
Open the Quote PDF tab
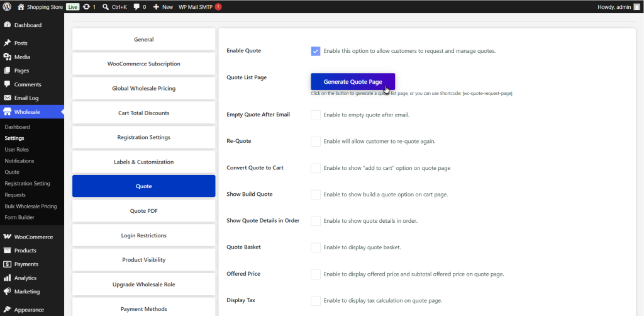coord(144,211)
